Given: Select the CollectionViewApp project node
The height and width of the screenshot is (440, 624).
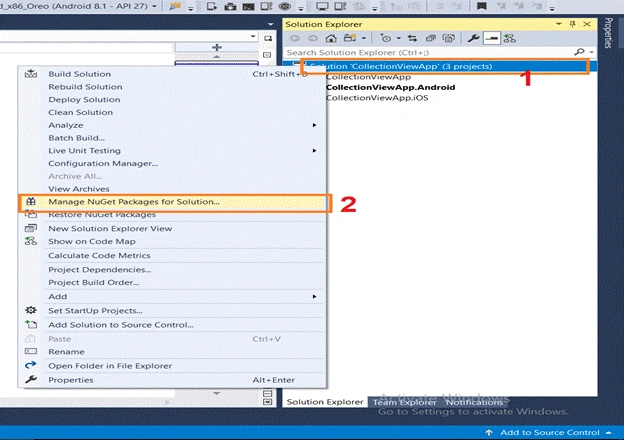Looking at the screenshot, I should click(x=368, y=77).
